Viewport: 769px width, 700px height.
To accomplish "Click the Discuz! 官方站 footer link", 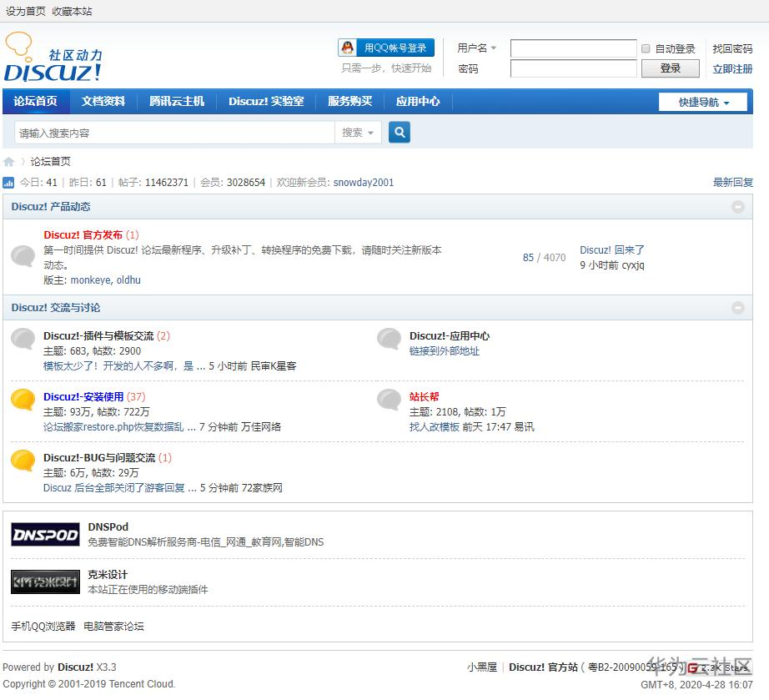I will 543,667.
